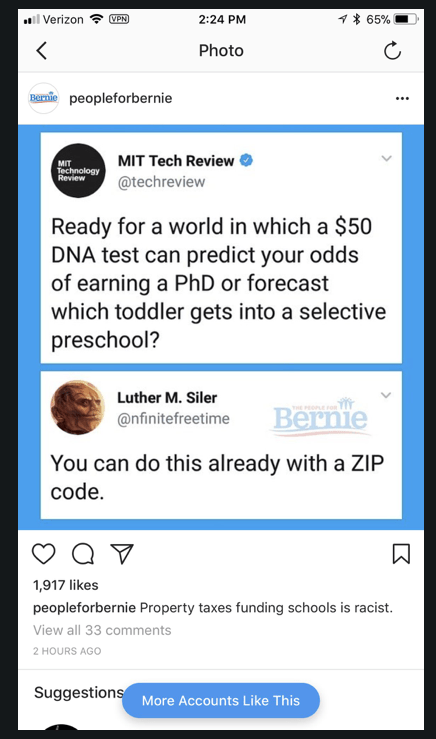Share post via paper plane icon
The image size is (436, 739).
(122, 554)
